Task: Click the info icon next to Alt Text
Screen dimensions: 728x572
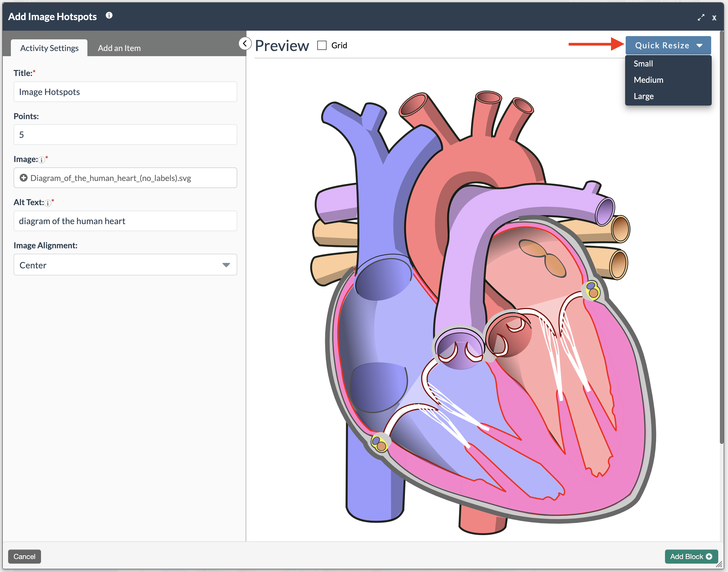Action: click(x=48, y=203)
